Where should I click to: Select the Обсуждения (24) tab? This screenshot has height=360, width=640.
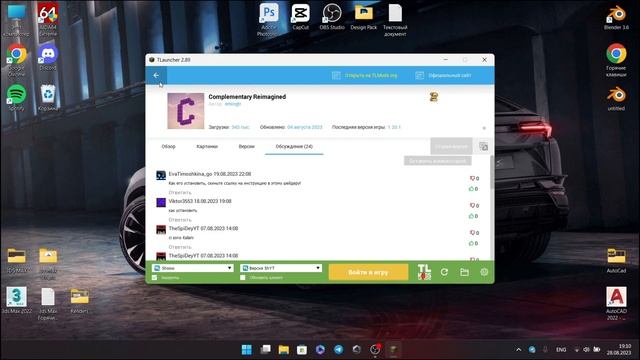294,146
